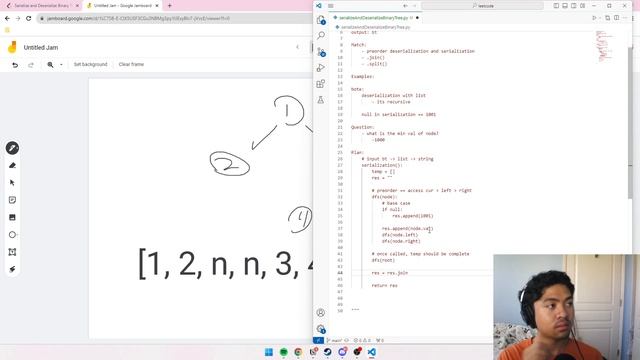Click Clear frame in Jamboard toolbar
The height and width of the screenshot is (360, 640).
(131, 64)
